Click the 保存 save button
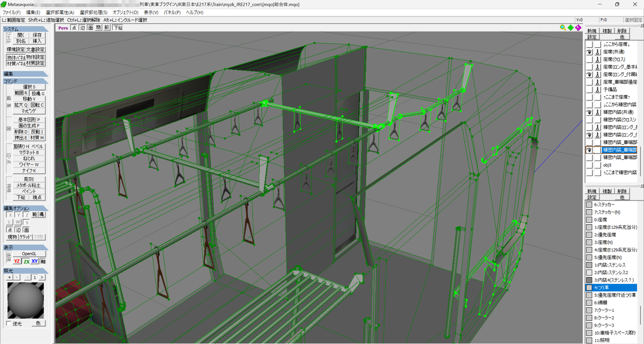 click(x=37, y=35)
